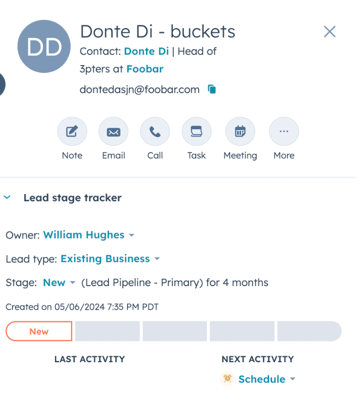Open the Lead type Existing Business dropdown
Screen dimensions: 364x407
(x=110, y=259)
